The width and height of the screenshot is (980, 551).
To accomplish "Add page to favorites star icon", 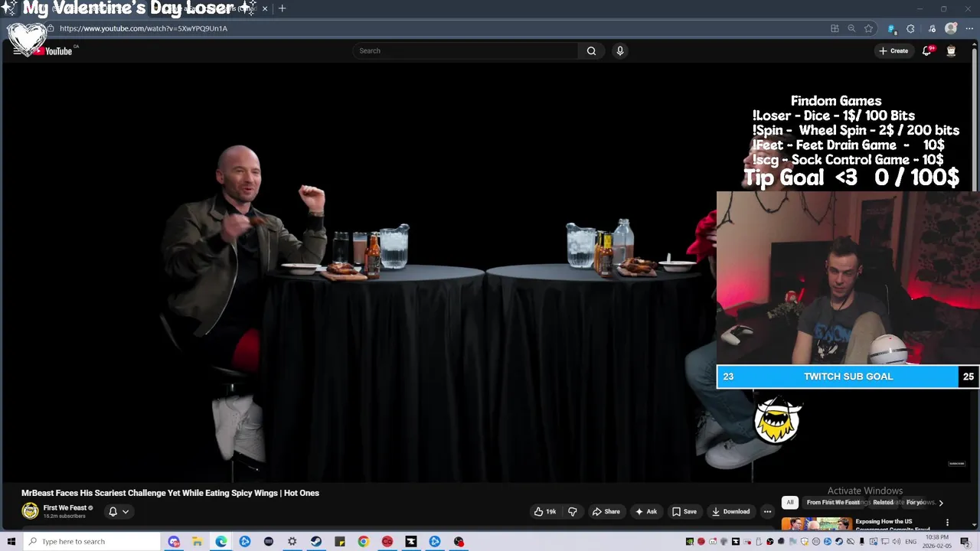I will click(x=868, y=28).
